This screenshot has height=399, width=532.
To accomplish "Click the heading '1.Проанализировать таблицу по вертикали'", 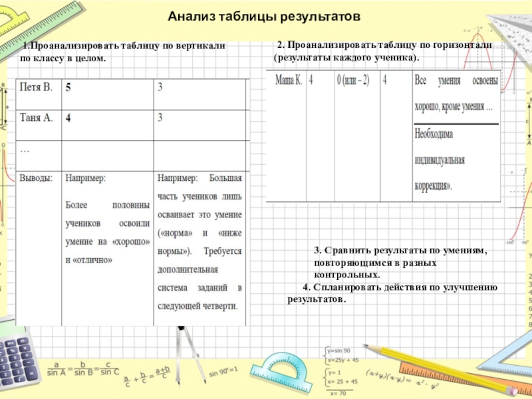I will (124, 46).
